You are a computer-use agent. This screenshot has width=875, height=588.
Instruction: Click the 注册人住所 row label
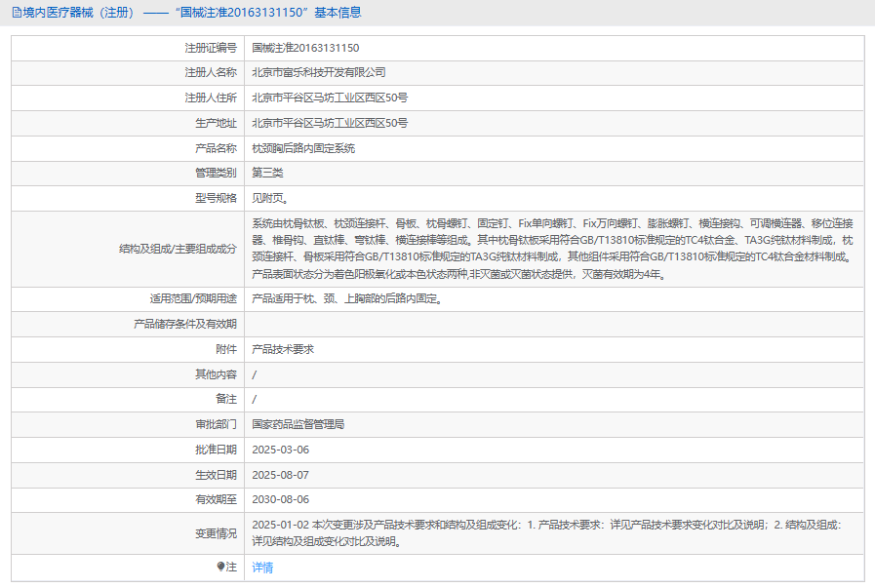click(211, 98)
